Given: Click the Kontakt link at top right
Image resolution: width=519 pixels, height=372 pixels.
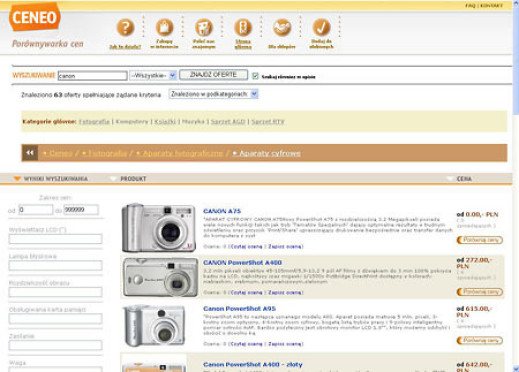Looking at the screenshot, I should [x=491, y=6].
